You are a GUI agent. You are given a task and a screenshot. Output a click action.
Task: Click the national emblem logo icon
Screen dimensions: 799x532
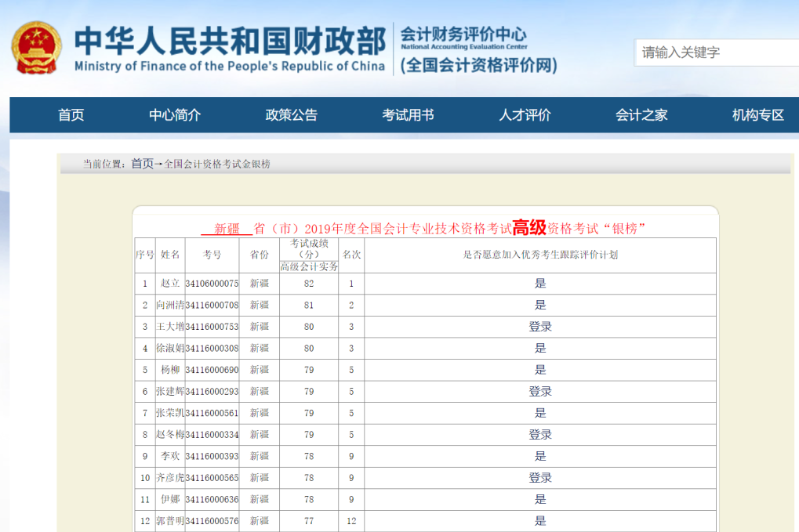click(37, 48)
